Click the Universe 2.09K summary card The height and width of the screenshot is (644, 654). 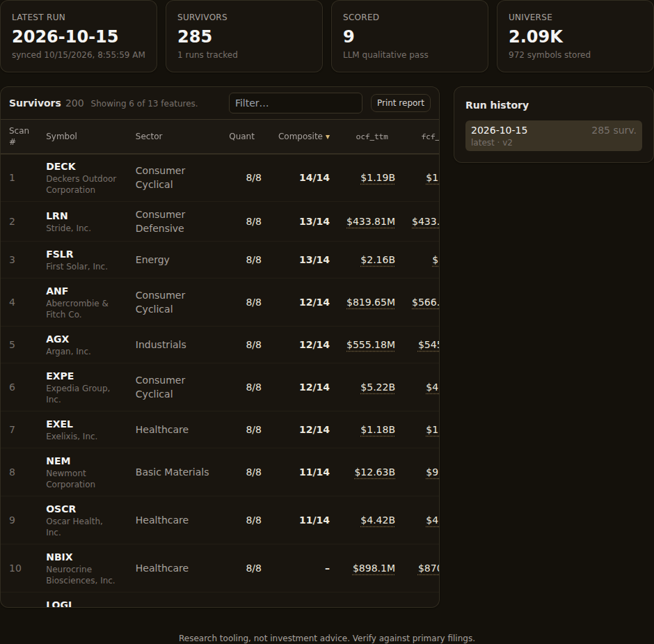575,36
